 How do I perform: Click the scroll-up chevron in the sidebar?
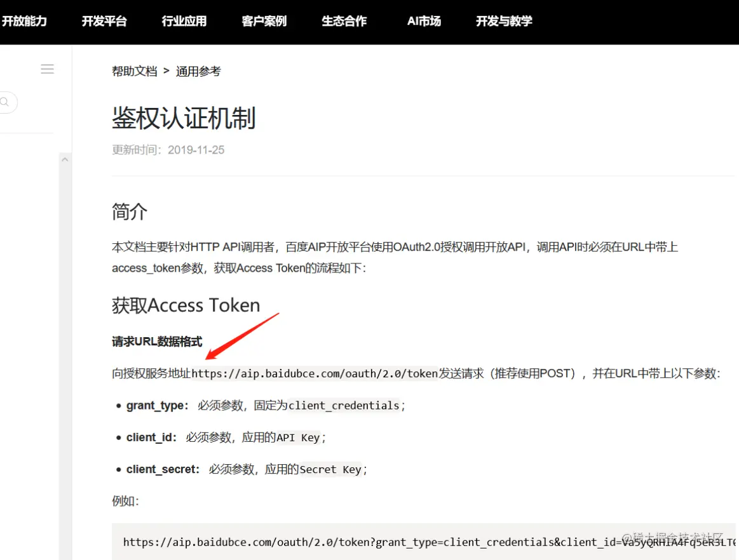65,159
